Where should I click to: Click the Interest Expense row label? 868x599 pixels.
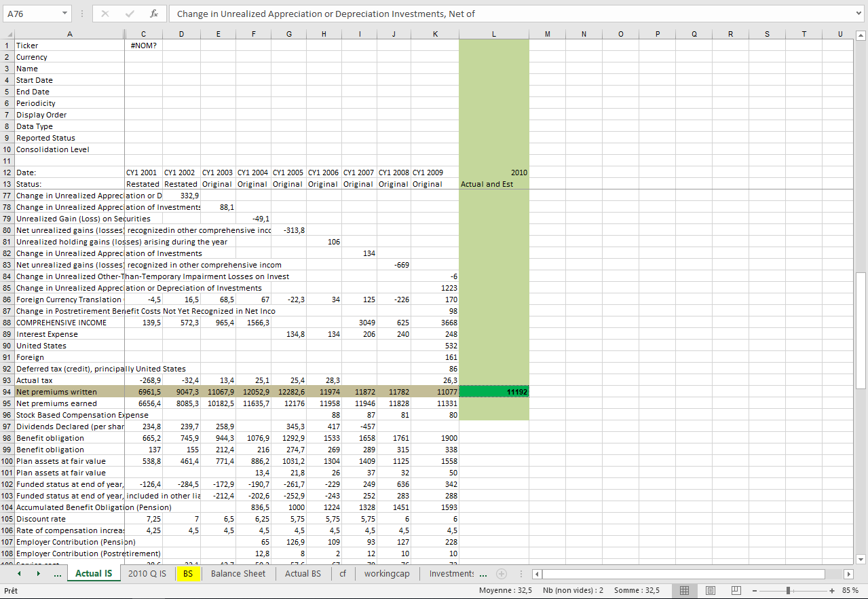(47, 334)
